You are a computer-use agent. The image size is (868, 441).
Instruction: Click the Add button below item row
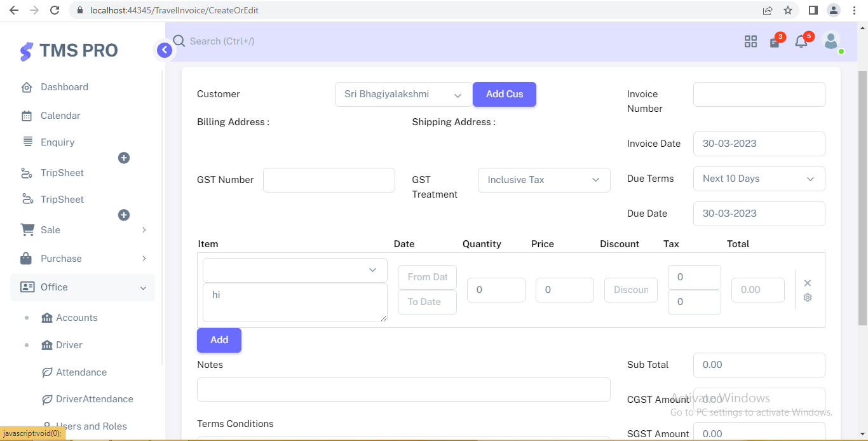click(x=219, y=340)
